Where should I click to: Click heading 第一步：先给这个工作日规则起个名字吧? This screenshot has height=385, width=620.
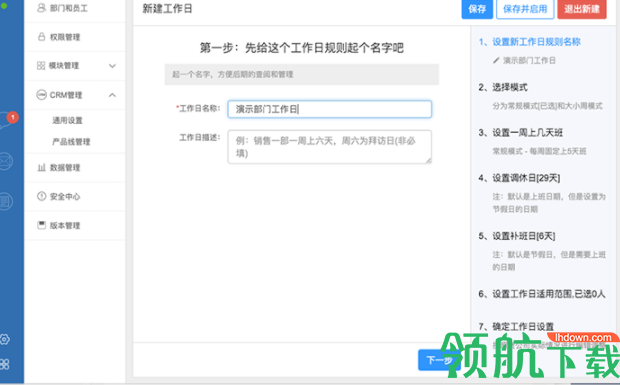click(302, 48)
